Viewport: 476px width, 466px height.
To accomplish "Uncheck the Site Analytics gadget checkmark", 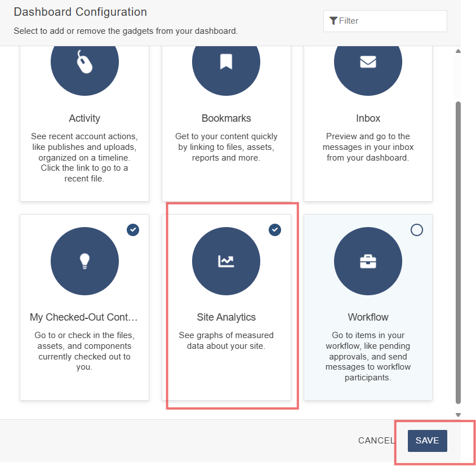I will pyautogui.click(x=275, y=229).
